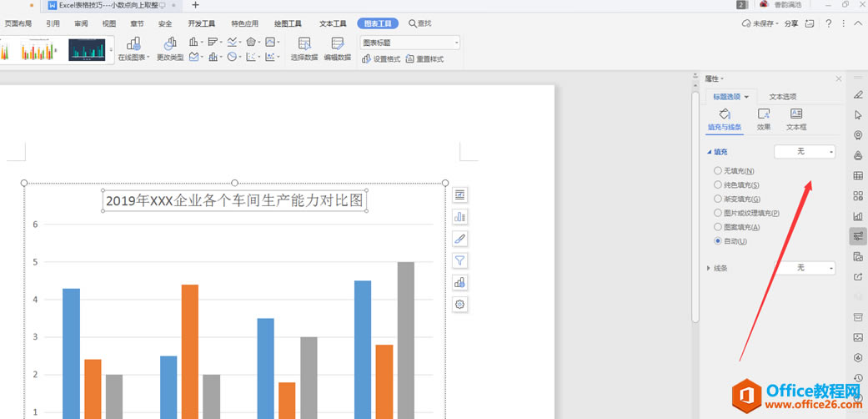Select 图案填充(A) pattern fill option

coord(737,227)
